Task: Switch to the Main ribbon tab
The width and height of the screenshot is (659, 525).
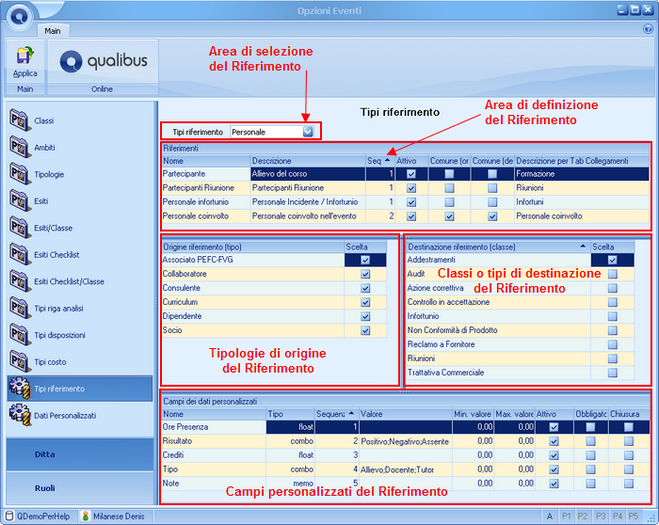Action: (53, 31)
